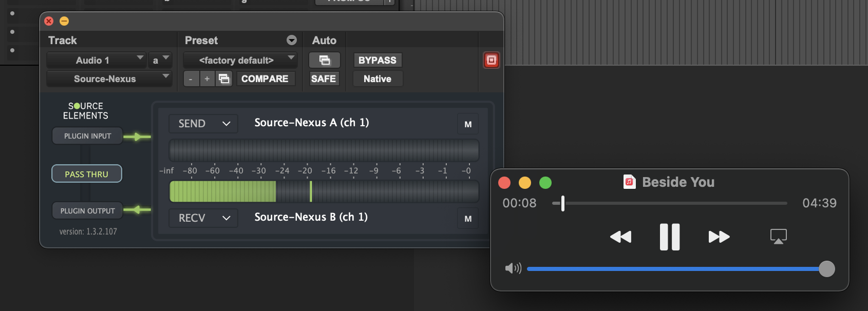This screenshot has height=311, width=868.
Task: Open the plugin automation enable window icon
Action: (x=324, y=60)
